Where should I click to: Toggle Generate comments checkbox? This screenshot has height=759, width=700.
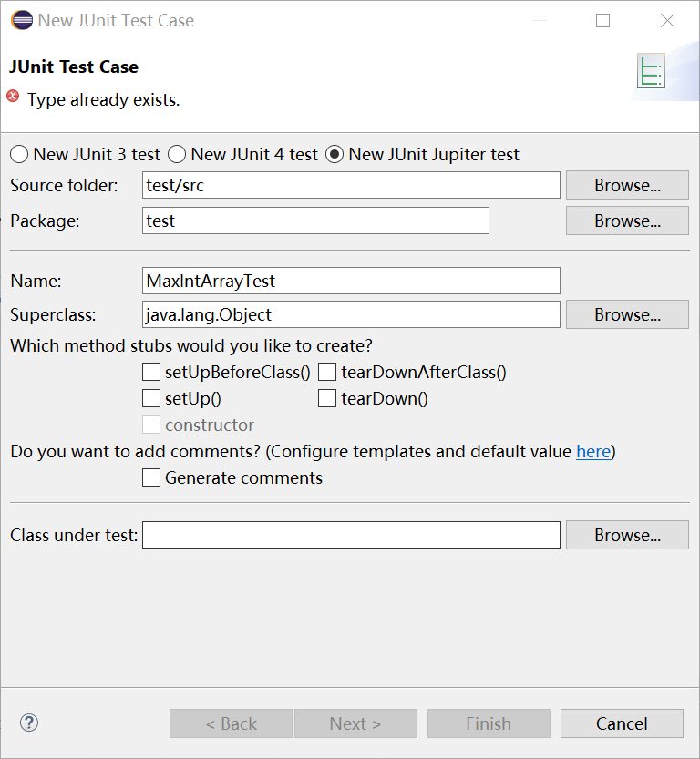(x=151, y=477)
